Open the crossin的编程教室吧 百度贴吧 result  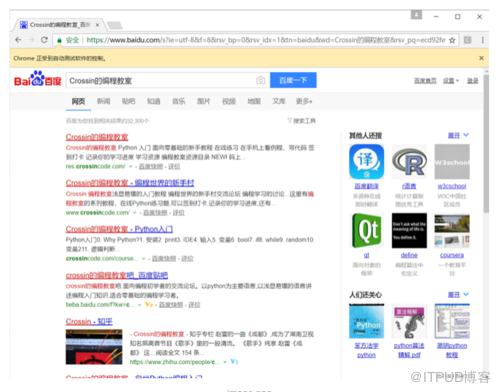(117, 275)
